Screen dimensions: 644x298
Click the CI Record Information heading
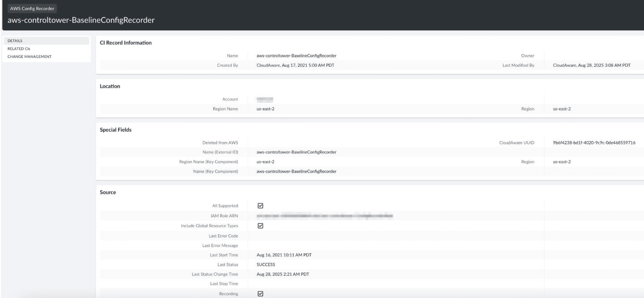coord(126,43)
